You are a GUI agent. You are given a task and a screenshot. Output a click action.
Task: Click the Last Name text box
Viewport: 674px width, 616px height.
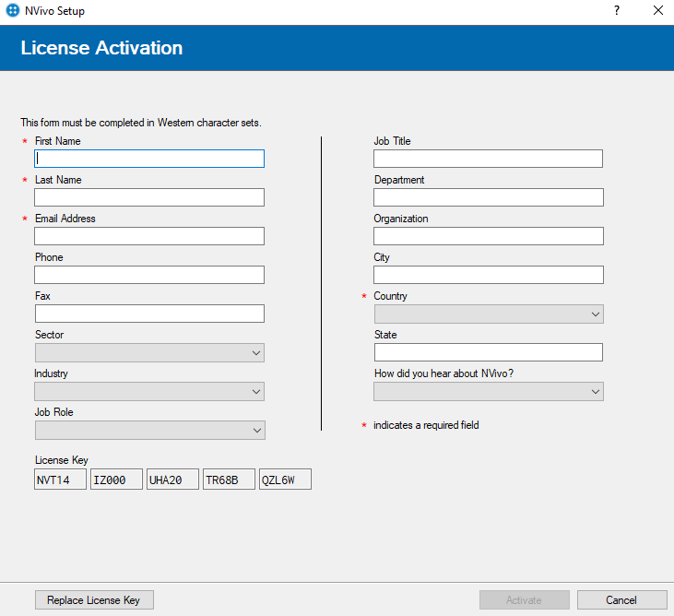pos(149,197)
